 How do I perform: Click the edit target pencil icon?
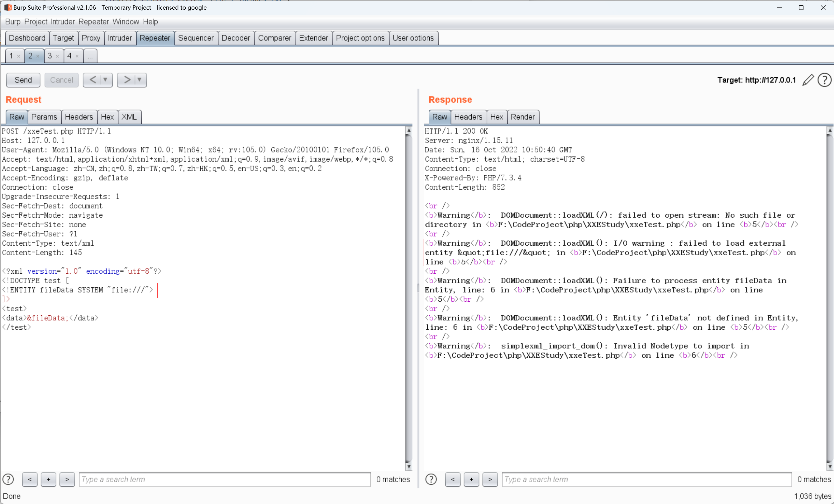pyautogui.click(x=808, y=80)
